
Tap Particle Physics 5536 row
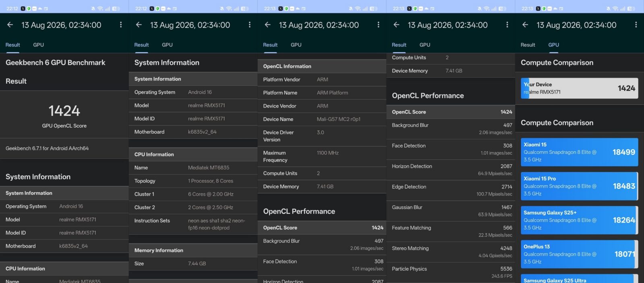tap(451, 273)
